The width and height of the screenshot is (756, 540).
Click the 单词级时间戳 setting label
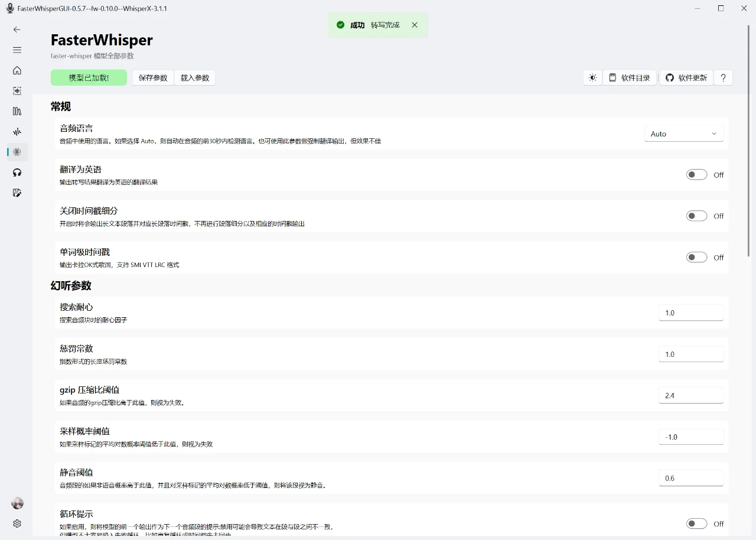(x=84, y=252)
